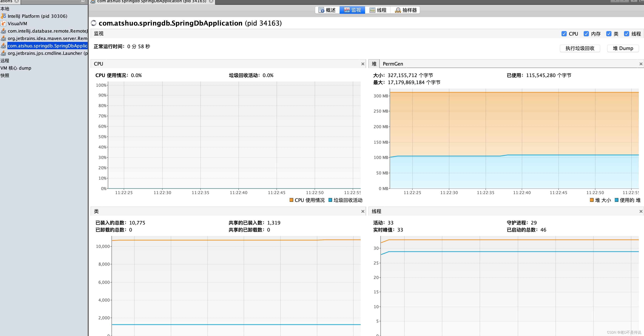
Task: Click the 类 panel header title
Action: [96, 211]
